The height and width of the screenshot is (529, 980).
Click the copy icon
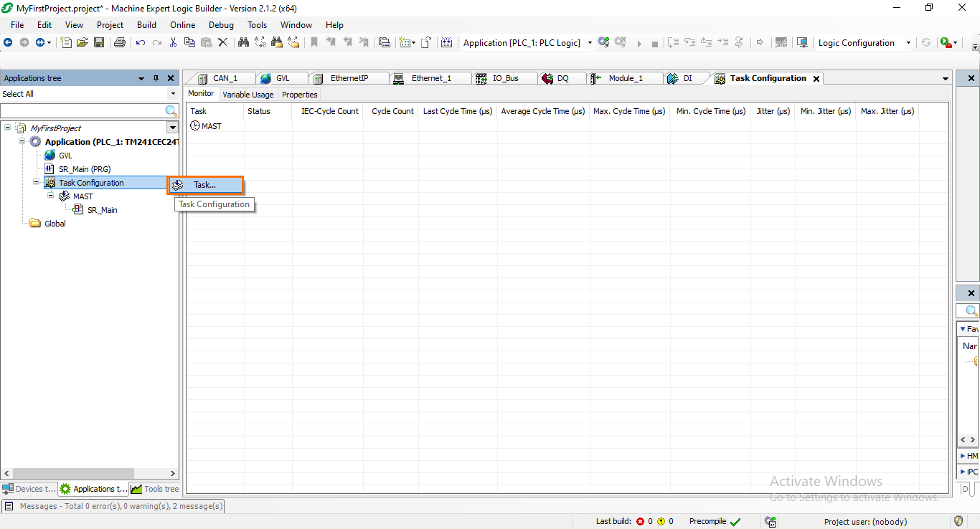[189, 42]
